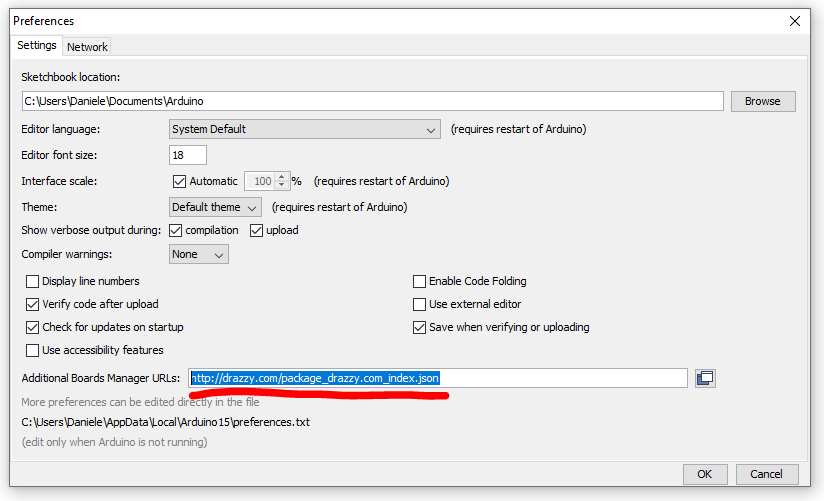Expand the Editor language dropdown
The image size is (824, 501).
(304, 130)
